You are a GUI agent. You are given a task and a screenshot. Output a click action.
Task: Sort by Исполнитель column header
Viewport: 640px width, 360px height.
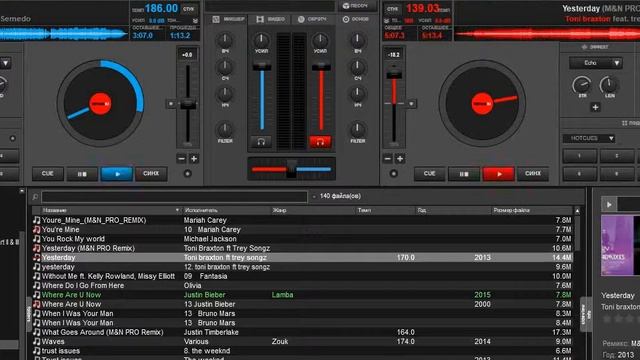point(201,210)
